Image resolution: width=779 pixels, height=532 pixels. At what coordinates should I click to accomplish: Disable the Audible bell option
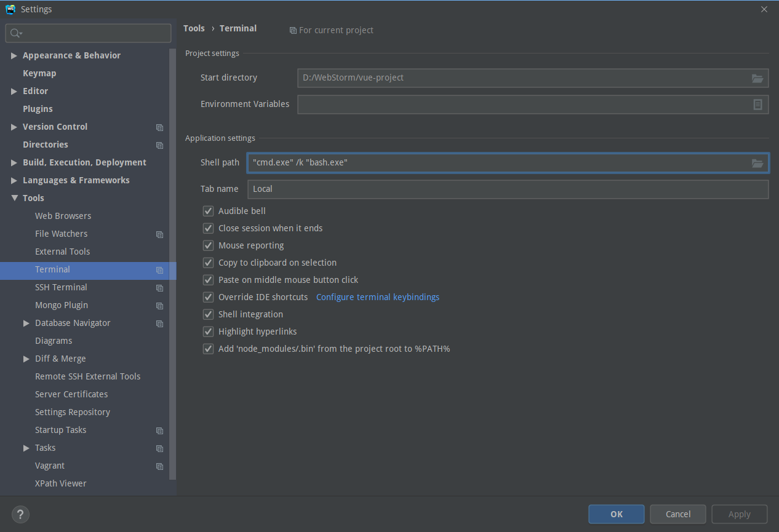(x=208, y=210)
